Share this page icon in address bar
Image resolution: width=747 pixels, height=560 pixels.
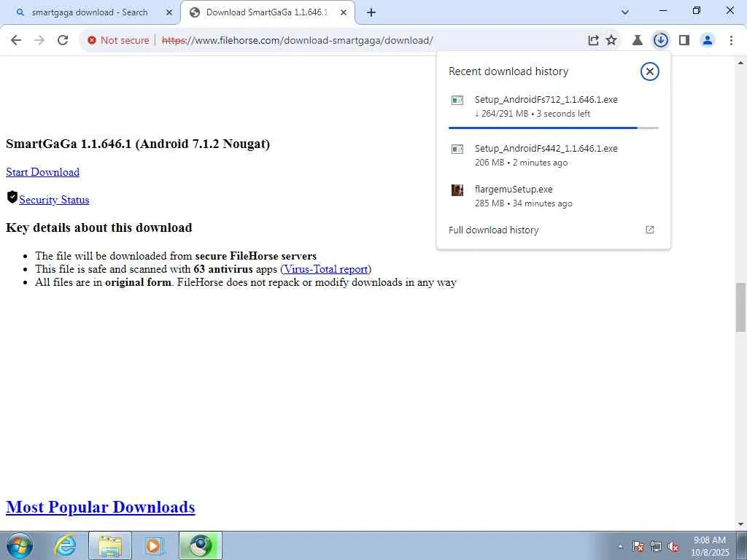[x=593, y=41]
